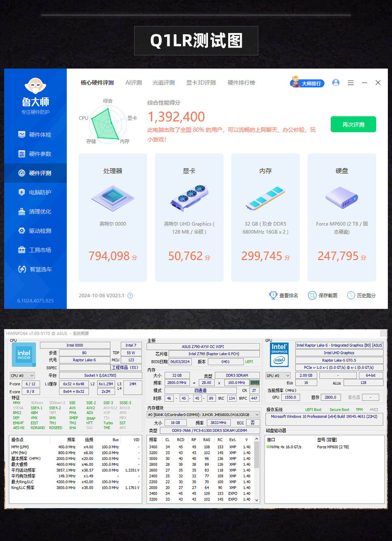Click the Intel 0000 CPU name field

(x=75, y=345)
